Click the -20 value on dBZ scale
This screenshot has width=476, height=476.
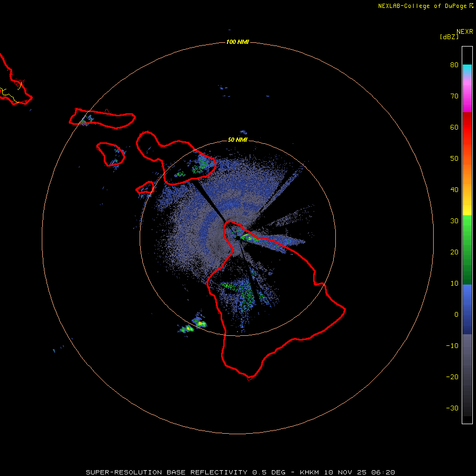[x=452, y=377]
